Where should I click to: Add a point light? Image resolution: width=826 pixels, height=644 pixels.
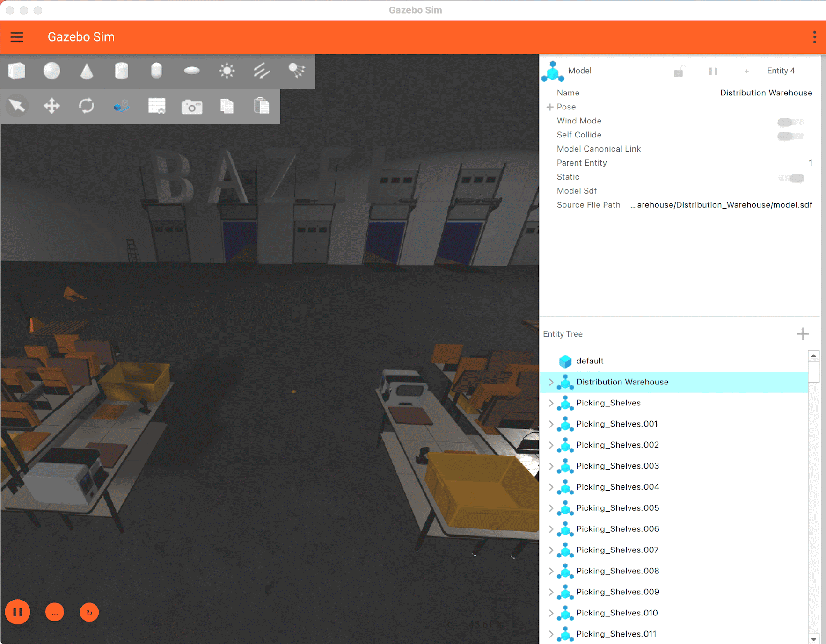point(227,71)
